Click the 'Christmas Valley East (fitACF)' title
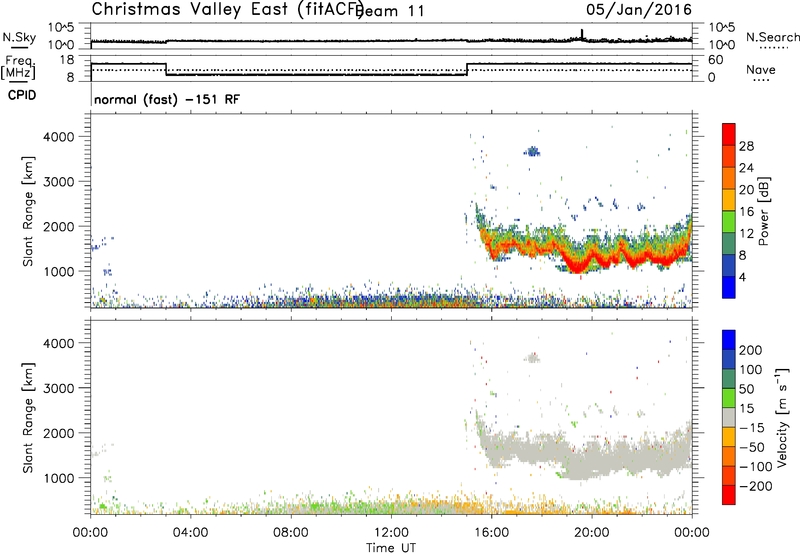Viewport: 800px width, 554px height. [228, 9]
